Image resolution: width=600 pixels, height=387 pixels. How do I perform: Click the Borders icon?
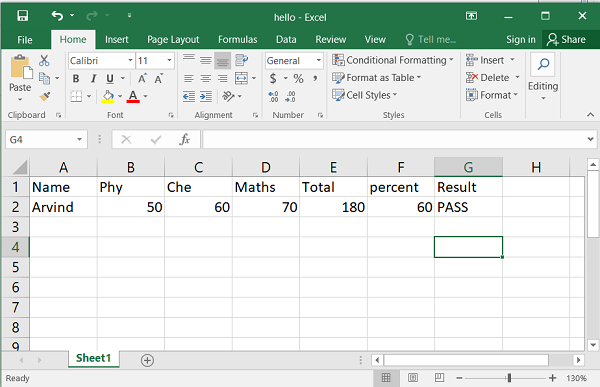(x=76, y=96)
